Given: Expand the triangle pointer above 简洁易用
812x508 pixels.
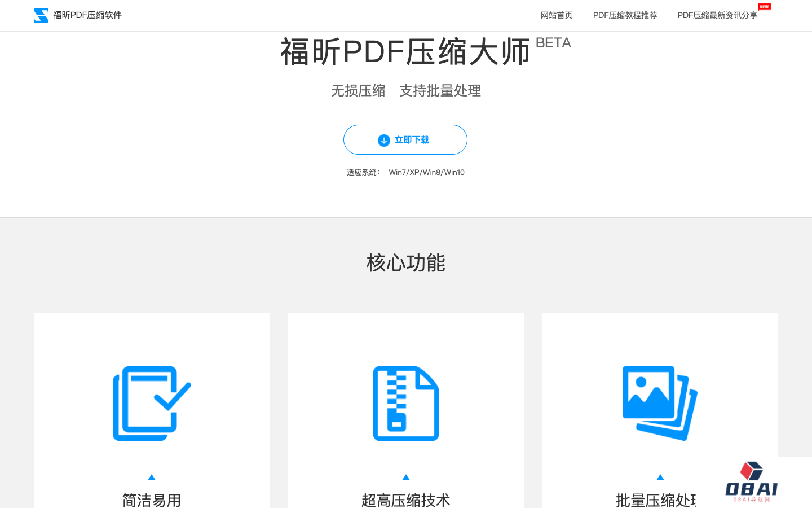Looking at the screenshot, I should point(151,477).
